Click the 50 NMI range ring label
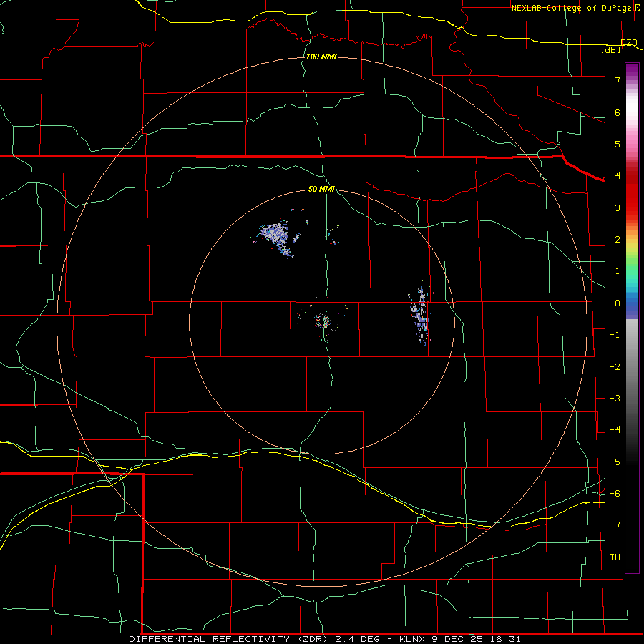Viewport: 644px width, 644px height. pos(321,189)
